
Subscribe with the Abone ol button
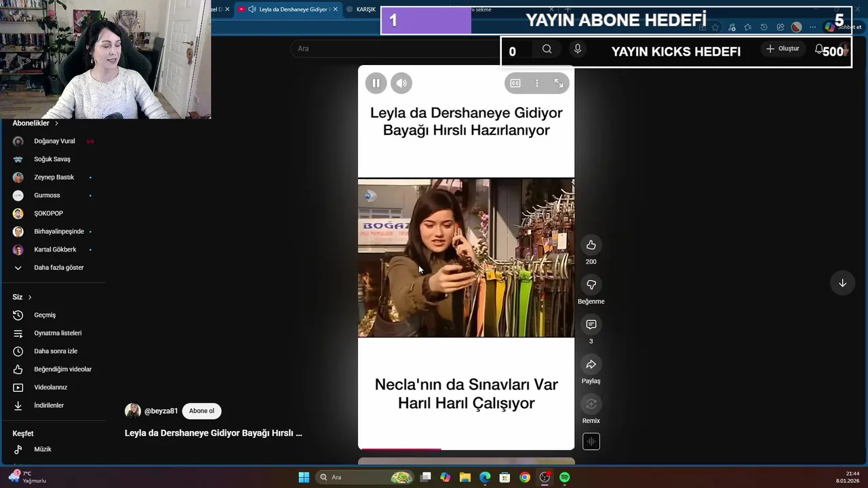[x=201, y=411]
